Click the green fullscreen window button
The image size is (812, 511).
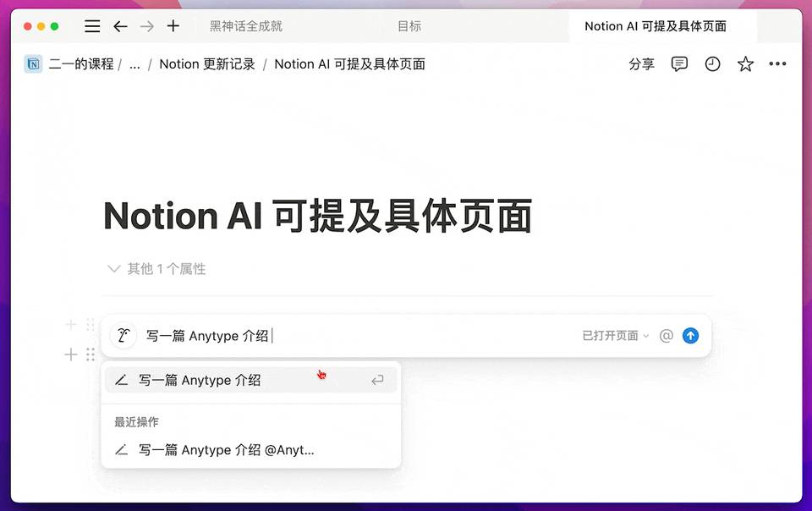coord(54,26)
